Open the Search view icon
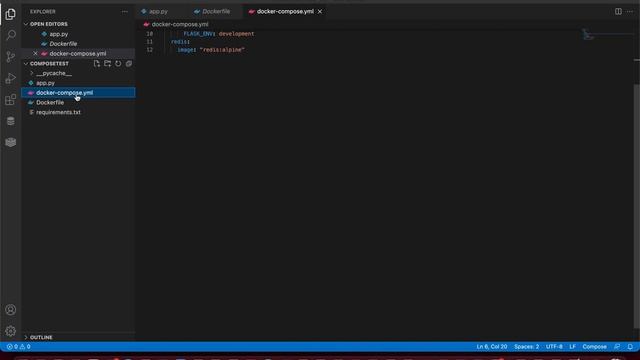640x360 pixels. (x=11, y=35)
